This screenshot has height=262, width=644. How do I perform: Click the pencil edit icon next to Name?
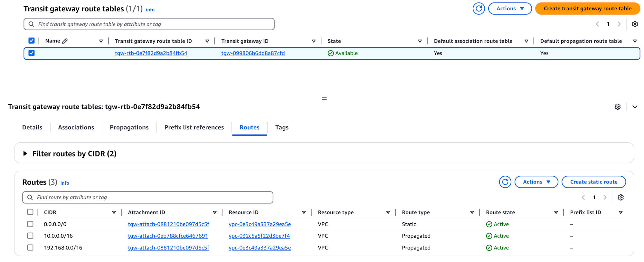(65, 41)
